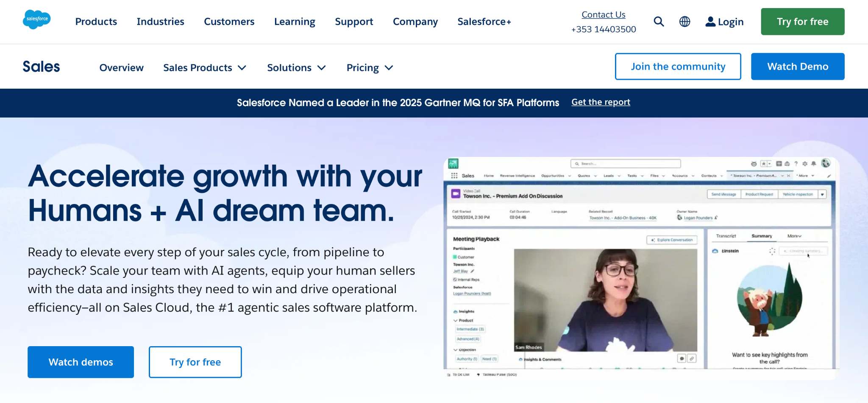Viewport: 868px width, 403px height.
Task: Follow the Get the report link
Action: pos(601,102)
